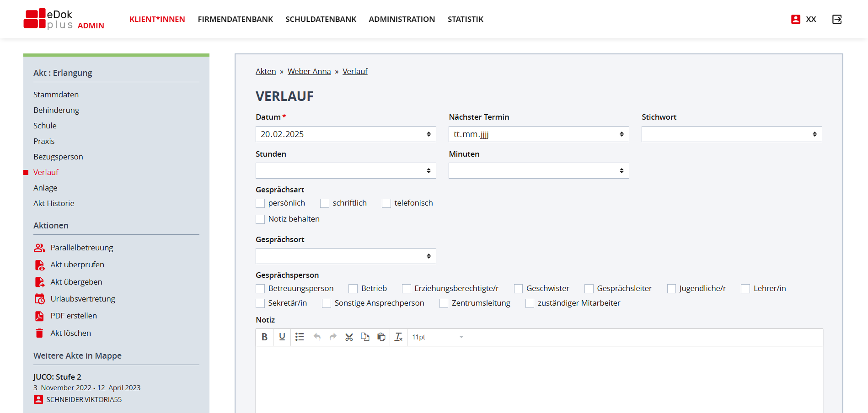Screen dimensions: 868x413
Task: Click the cut scissors icon
Action: tap(349, 337)
